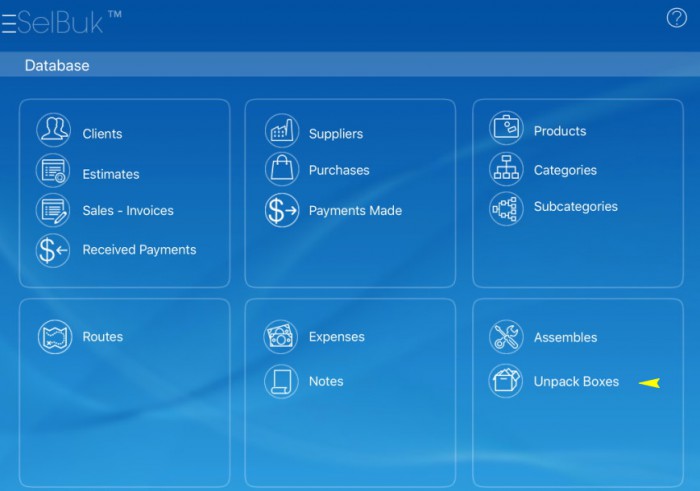Open Unpack Boxes text link
Screen dimensions: 700x491
pos(576,382)
